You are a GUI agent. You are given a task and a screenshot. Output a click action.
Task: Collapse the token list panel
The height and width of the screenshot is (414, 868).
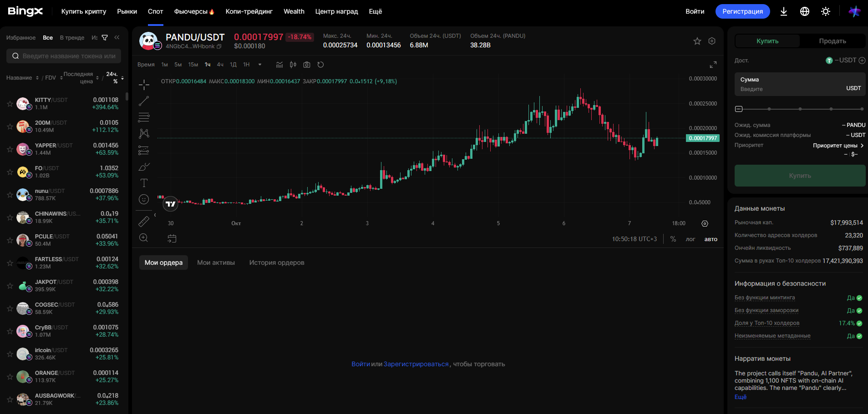click(x=117, y=38)
